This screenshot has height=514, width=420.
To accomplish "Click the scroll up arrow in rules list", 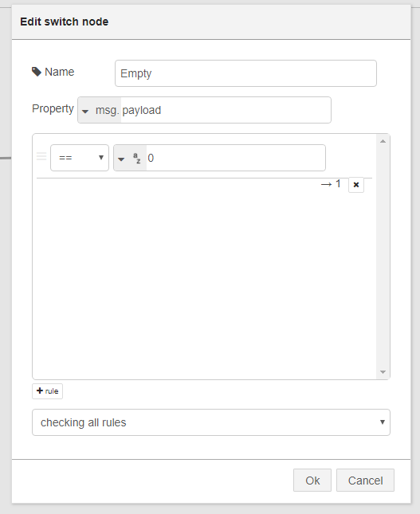I will 383,141.
